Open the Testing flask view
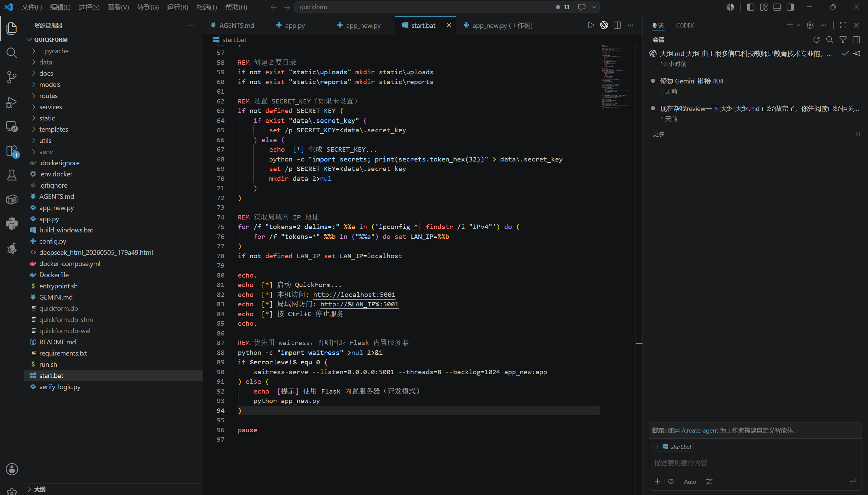 click(x=12, y=175)
